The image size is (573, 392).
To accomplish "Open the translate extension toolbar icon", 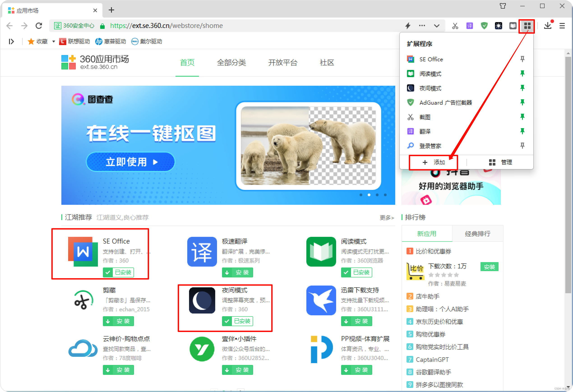I will pos(469,26).
